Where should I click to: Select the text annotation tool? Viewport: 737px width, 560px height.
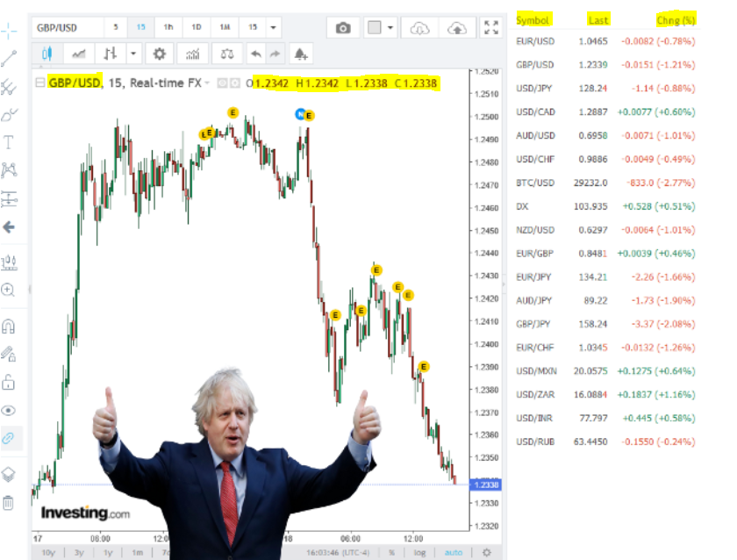click(9, 142)
